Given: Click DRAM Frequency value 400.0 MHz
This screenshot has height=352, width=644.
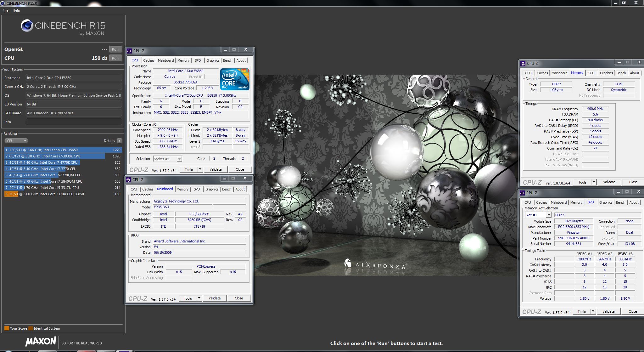Looking at the screenshot, I should (595, 109).
